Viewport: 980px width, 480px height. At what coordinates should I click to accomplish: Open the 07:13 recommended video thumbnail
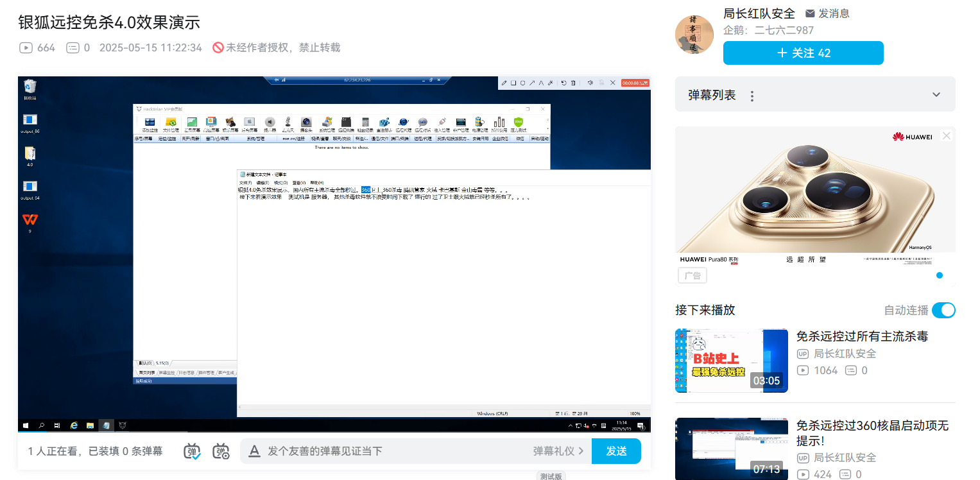coord(731,449)
